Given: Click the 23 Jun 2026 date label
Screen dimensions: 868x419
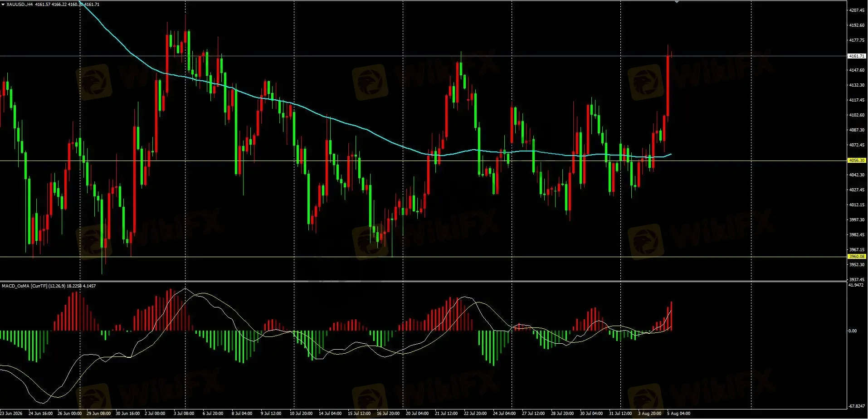Looking at the screenshot, I should coord(11,414).
